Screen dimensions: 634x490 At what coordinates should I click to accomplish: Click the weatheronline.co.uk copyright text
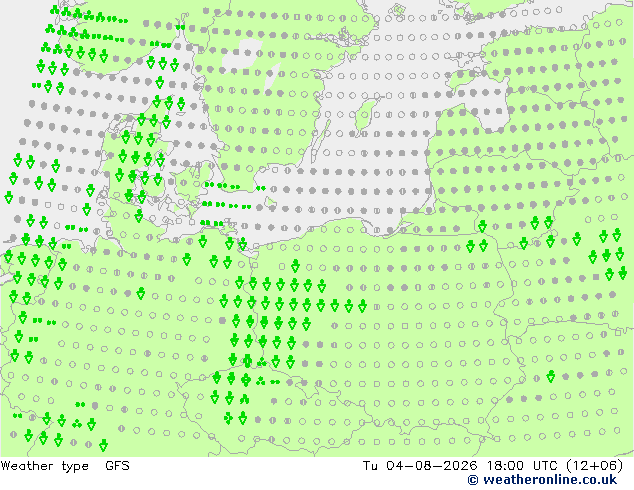(542, 480)
